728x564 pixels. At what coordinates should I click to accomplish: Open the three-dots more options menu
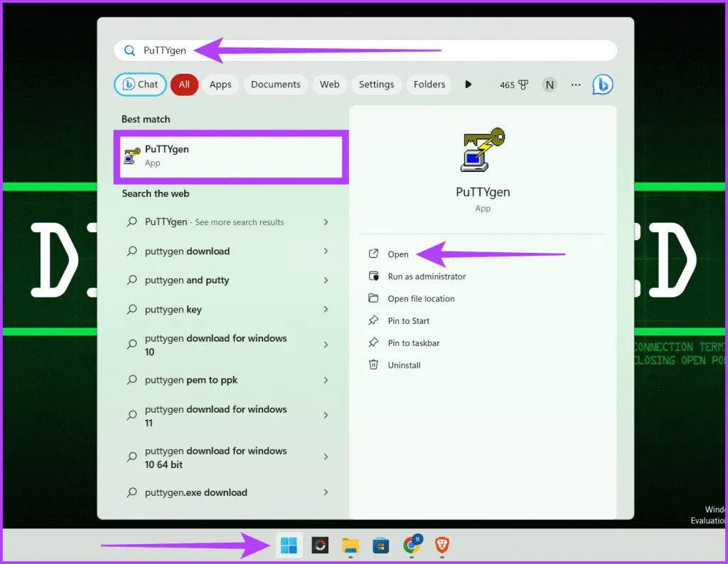tap(576, 85)
